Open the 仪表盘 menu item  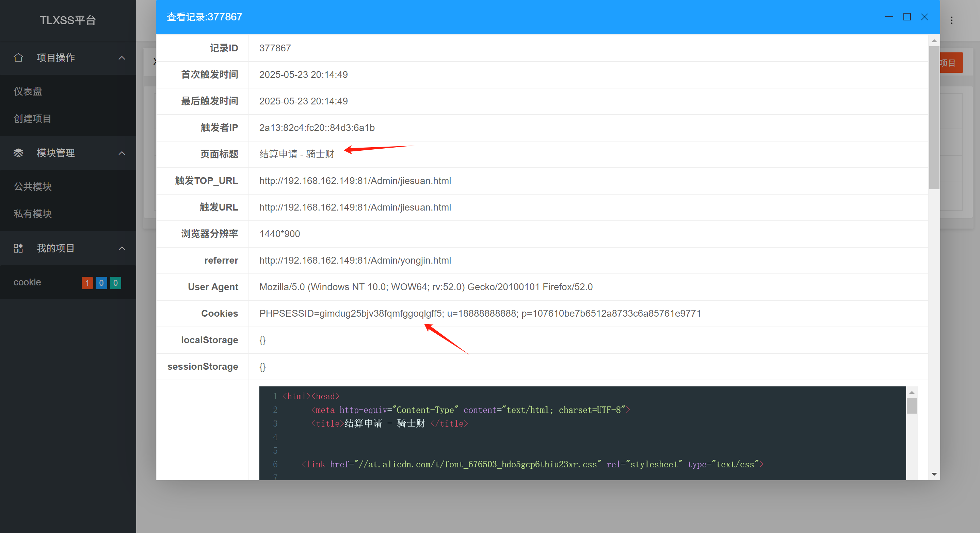pyautogui.click(x=28, y=91)
